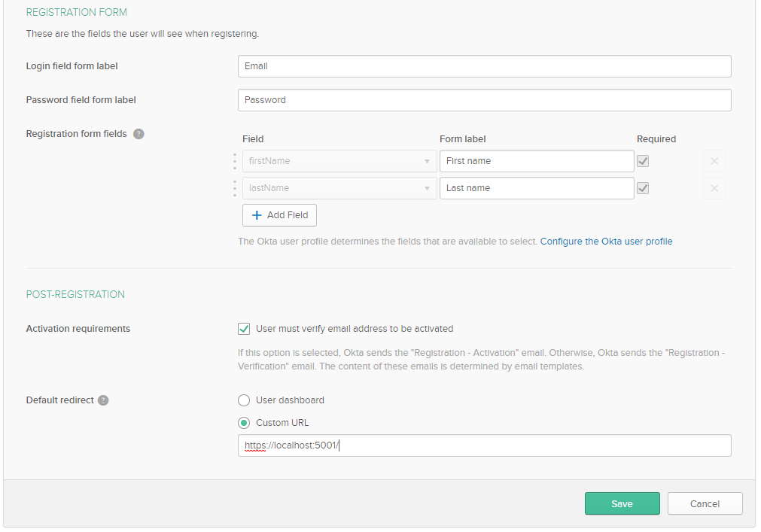Toggle Required checkbox for First name
Image resolution: width=761 pixels, height=532 pixels.
(643, 161)
